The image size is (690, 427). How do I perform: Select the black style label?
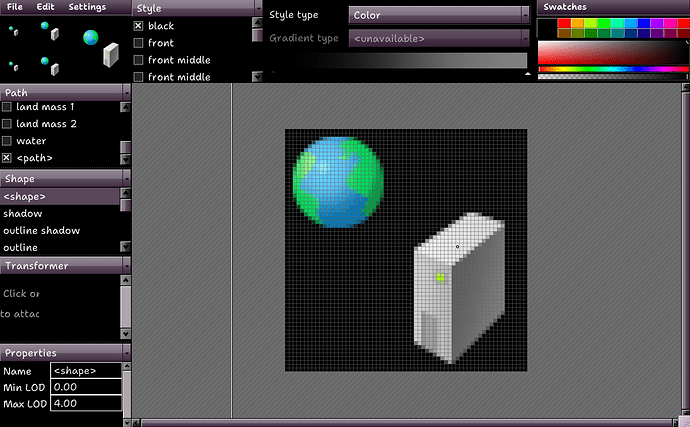(x=161, y=26)
